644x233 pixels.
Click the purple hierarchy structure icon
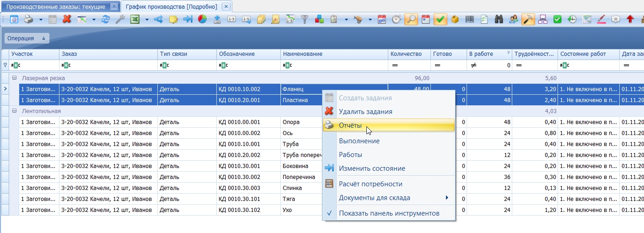coord(543,19)
